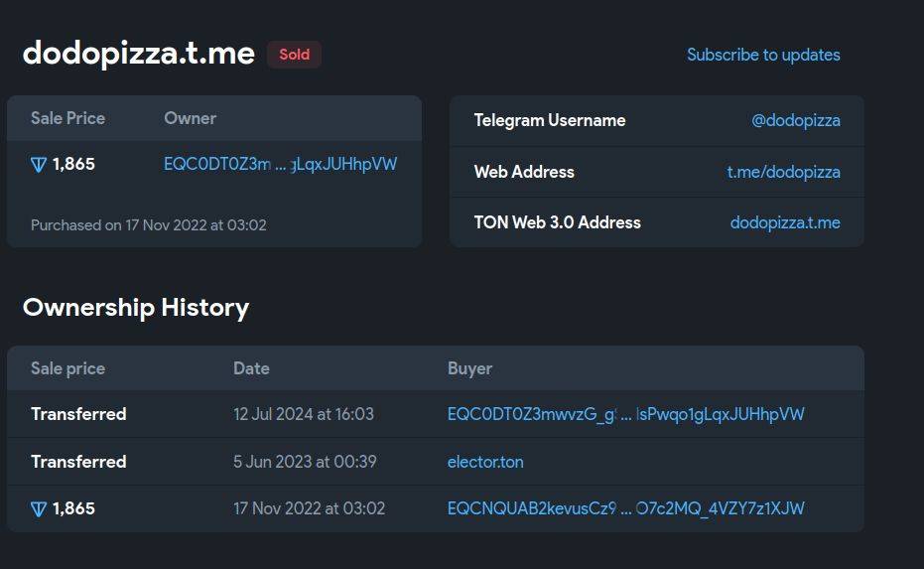This screenshot has width=924, height=569.
Task: Open the dodopizza.t.me TON Web 3.0 link
Action: (784, 222)
